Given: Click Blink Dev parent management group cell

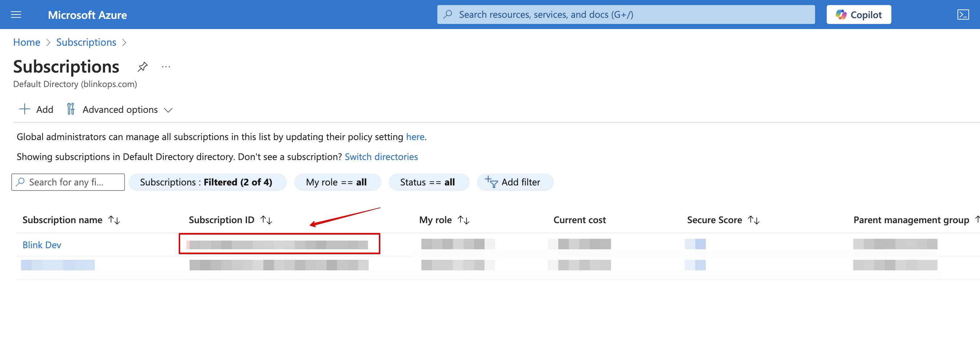Looking at the screenshot, I should coord(895,244).
